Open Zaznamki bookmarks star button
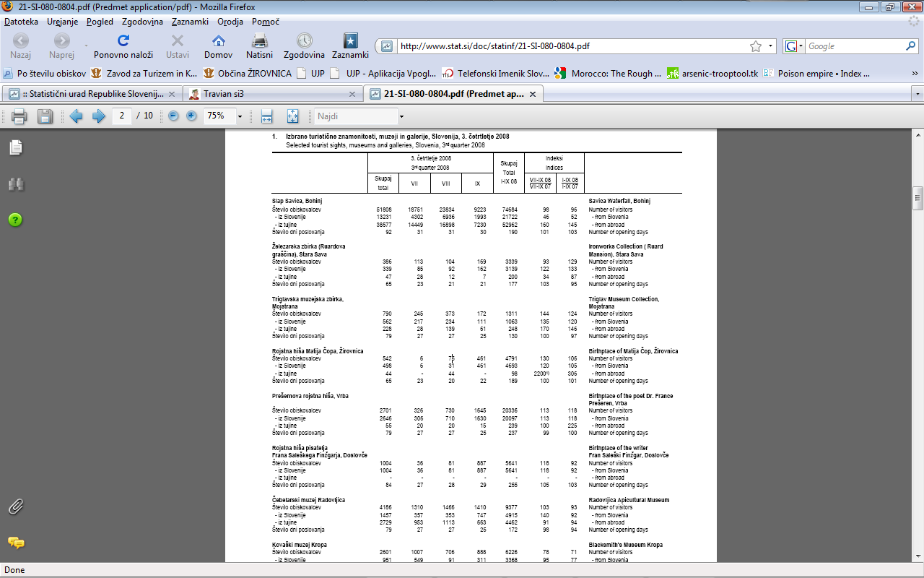Viewport: 924px width, 578px height. pyautogui.click(x=350, y=46)
